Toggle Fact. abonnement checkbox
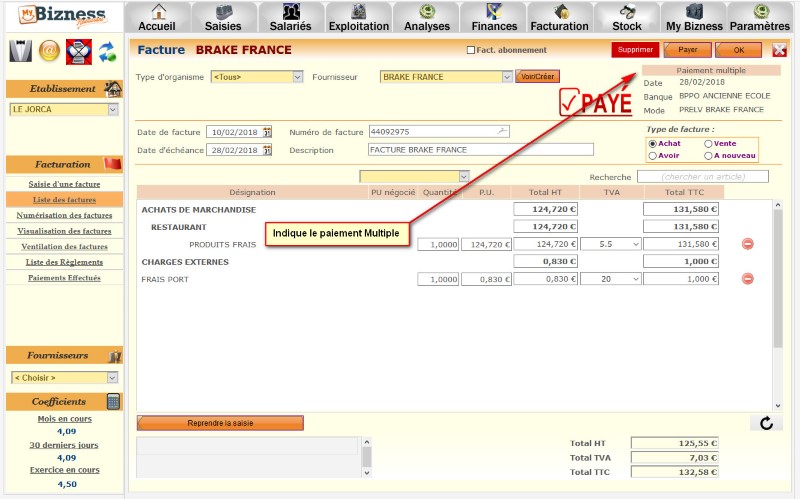This screenshot has height=499, width=800. coord(471,50)
